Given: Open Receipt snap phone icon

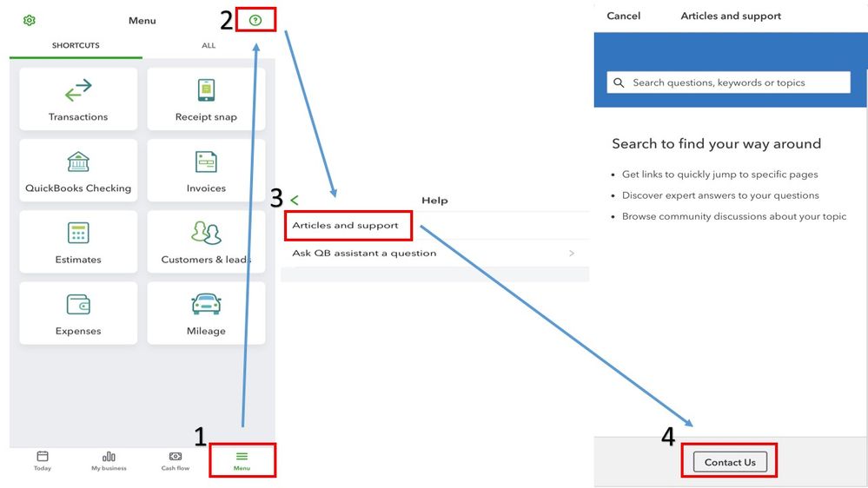Looking at the screenshot, I should tap(206, 89).
